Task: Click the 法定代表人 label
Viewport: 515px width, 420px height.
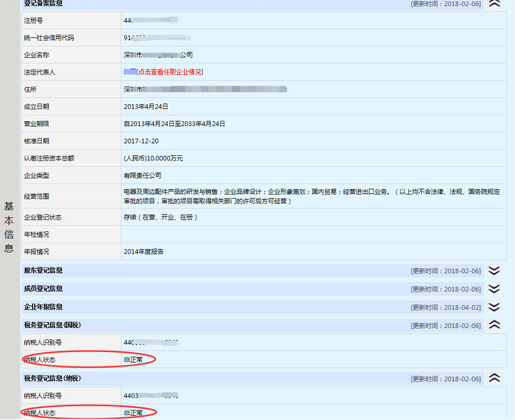Action: [39, 72]
